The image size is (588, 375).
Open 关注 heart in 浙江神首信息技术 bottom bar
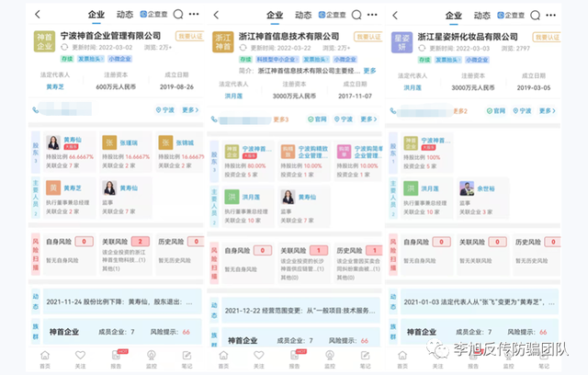pyautogui.click(x=259, y=359)
